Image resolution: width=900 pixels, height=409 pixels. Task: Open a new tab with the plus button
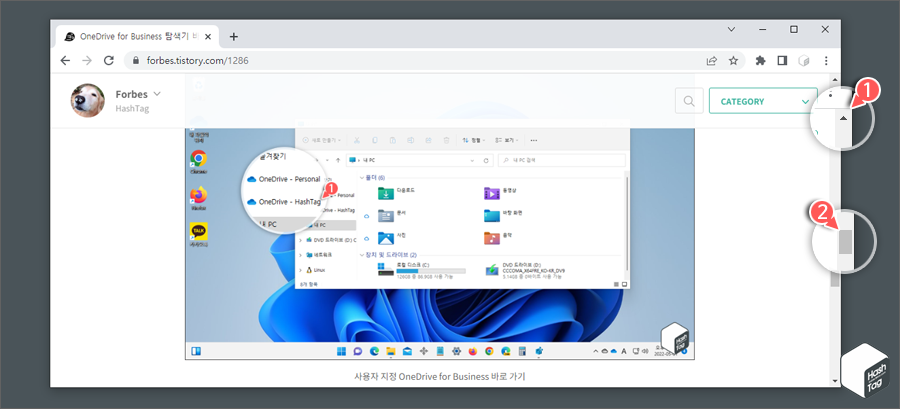pos(234,37)
